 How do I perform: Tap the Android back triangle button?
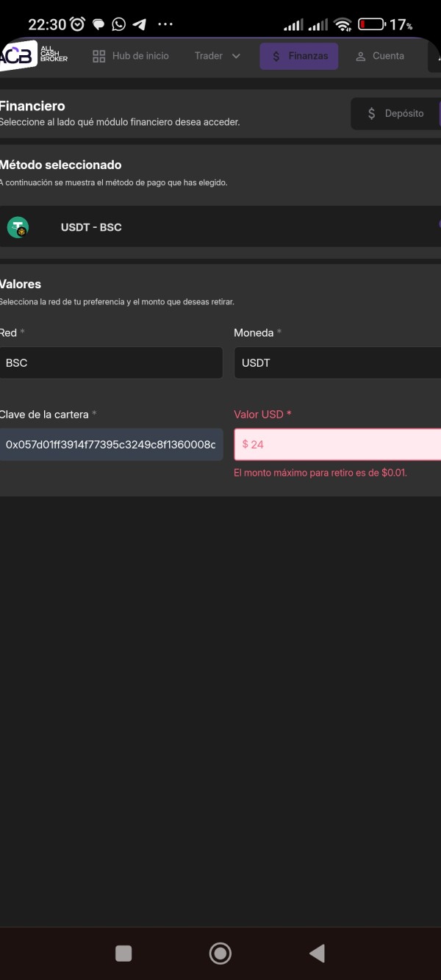click(x=317, y=954)
